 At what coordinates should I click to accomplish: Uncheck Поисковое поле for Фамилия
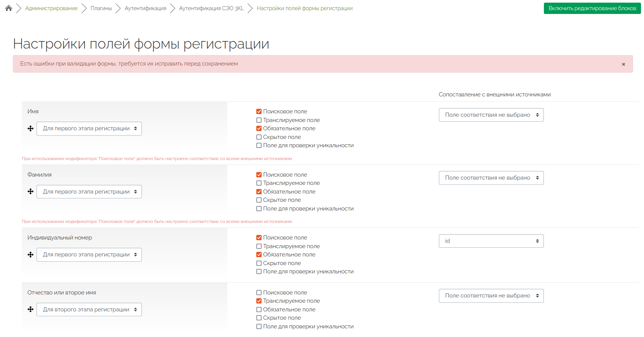(x=259, y=175)
